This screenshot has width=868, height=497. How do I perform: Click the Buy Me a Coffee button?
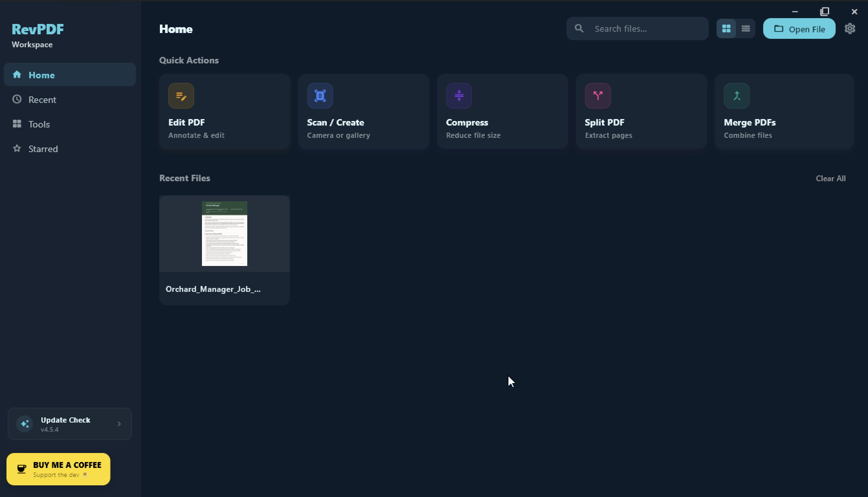58,469
